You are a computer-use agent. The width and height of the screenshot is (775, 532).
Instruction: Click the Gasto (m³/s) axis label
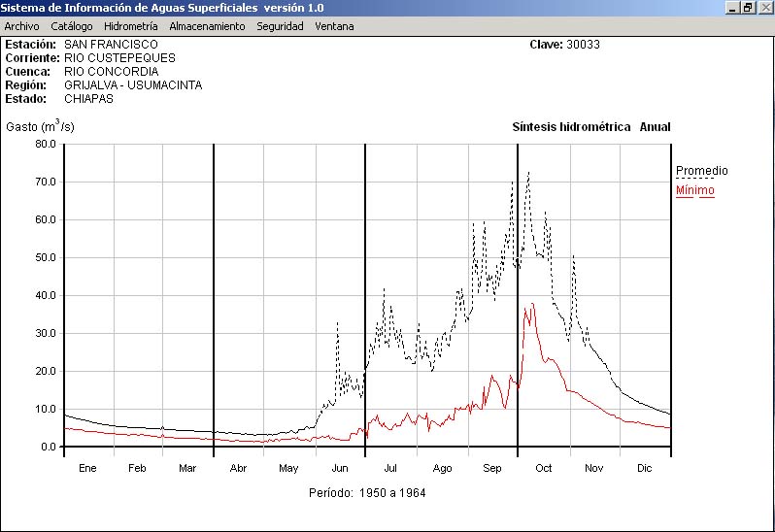[40, 126]
